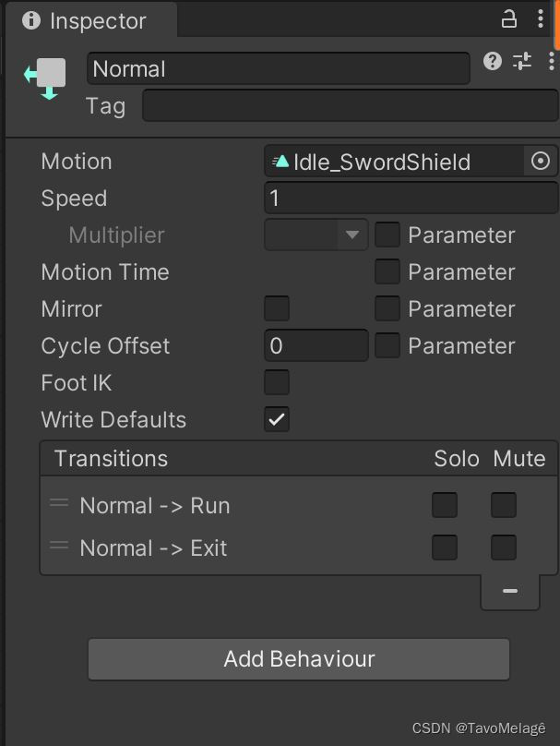Mute the Normal -> Exit transition
Screen dimensions: 560x746
point(504,547)
